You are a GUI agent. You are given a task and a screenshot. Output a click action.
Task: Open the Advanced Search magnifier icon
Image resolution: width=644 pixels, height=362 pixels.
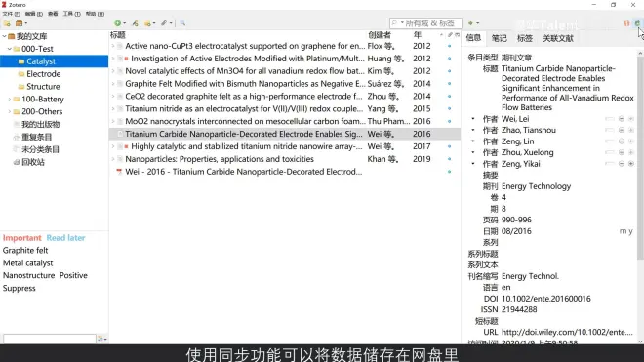pyautogui.click(x=182, y=23)
